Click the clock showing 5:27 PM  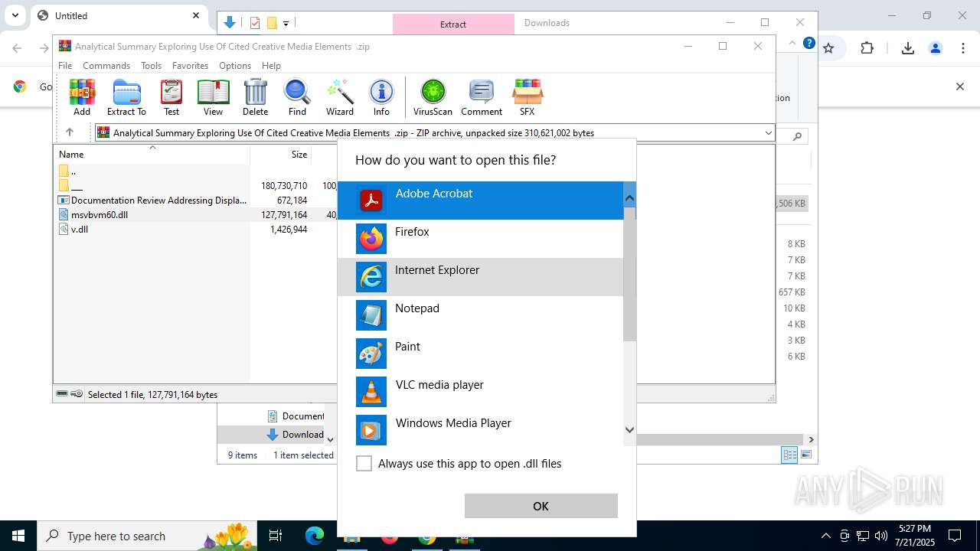(915, 536)
